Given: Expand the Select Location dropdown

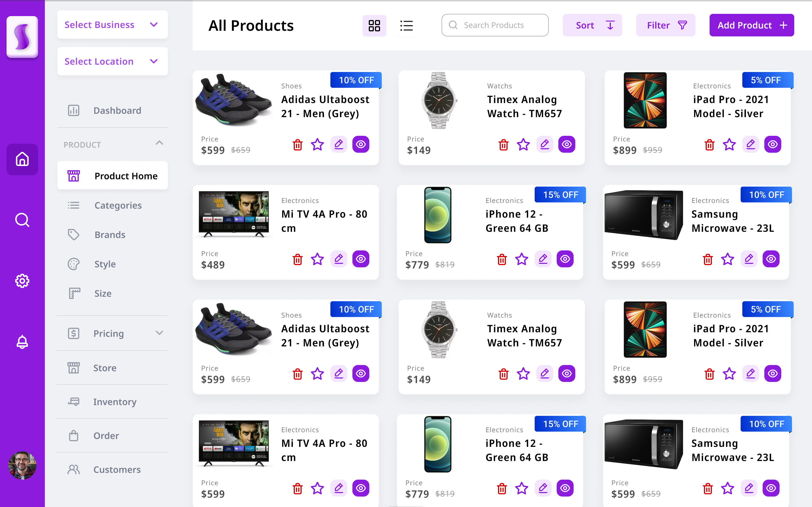Looking at the screenshot, I should [112, 61].
